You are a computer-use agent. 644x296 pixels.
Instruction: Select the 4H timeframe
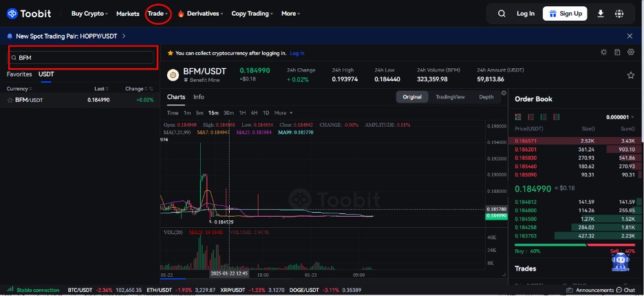click(255, 113)
